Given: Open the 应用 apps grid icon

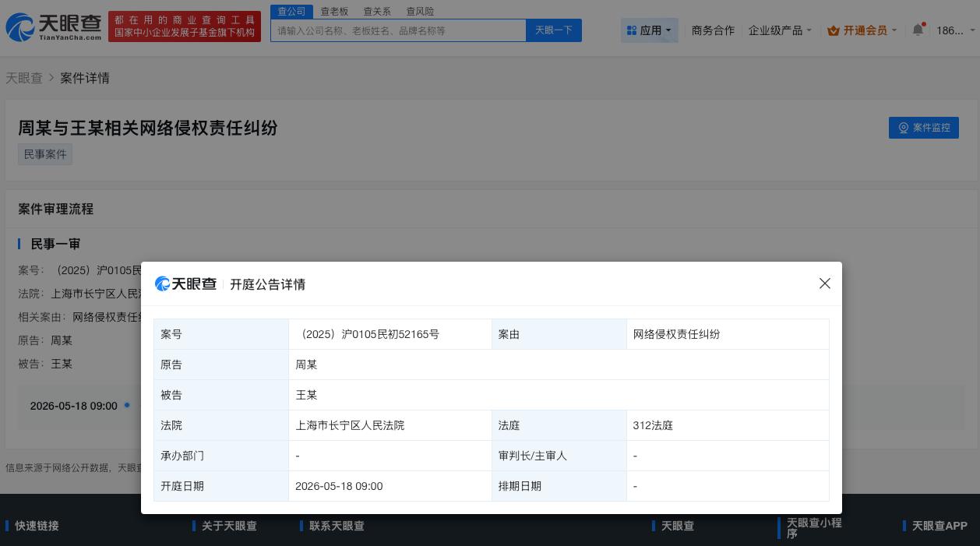Looking at the screenshot, I should (x=632, y=30).
